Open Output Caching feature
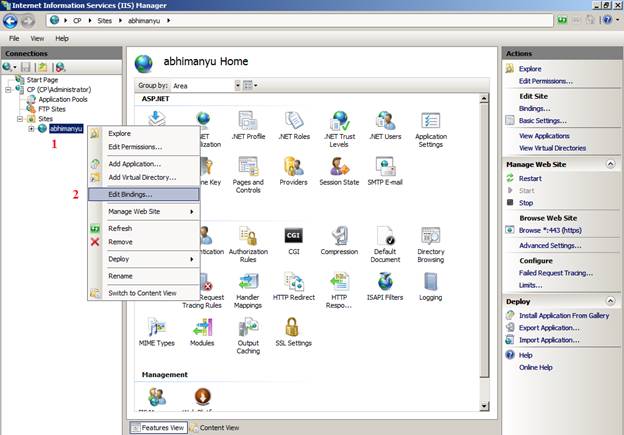Viewport: 624px width, 435px height. [x=248, y=336]
